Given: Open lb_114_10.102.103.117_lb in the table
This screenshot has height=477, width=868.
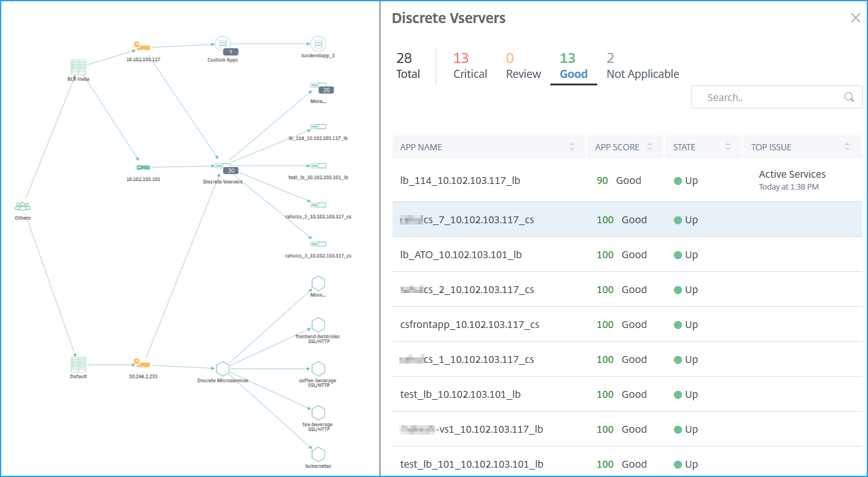Looking at the screenshot, I should (x=460, y=181).
